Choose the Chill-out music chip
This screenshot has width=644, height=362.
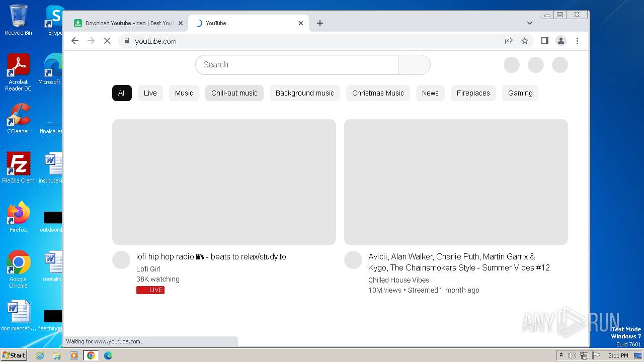click(x=234, y=93)
